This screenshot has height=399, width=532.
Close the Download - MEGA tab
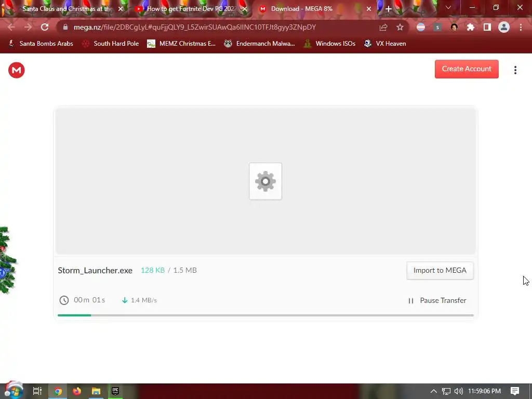(x=369, y=9)
